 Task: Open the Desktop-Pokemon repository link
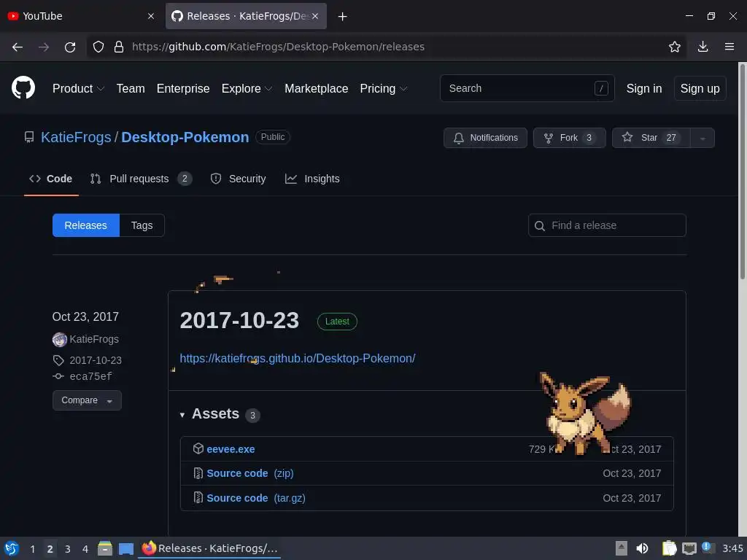click(x=185, y=137)
